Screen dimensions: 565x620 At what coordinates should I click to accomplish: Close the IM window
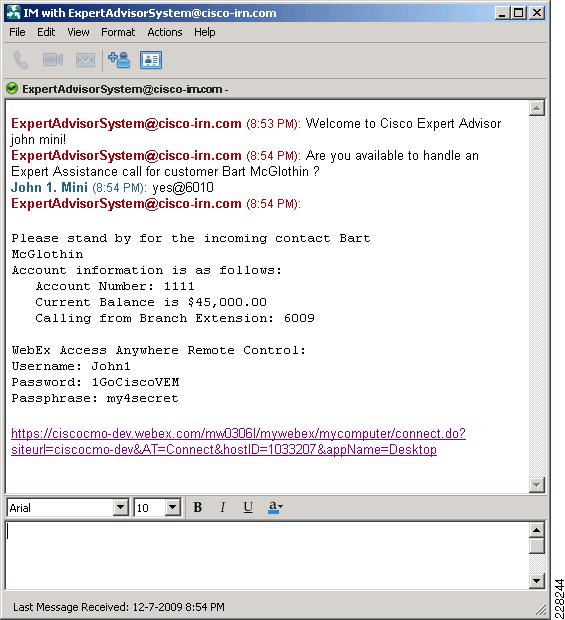click(537, 13)
